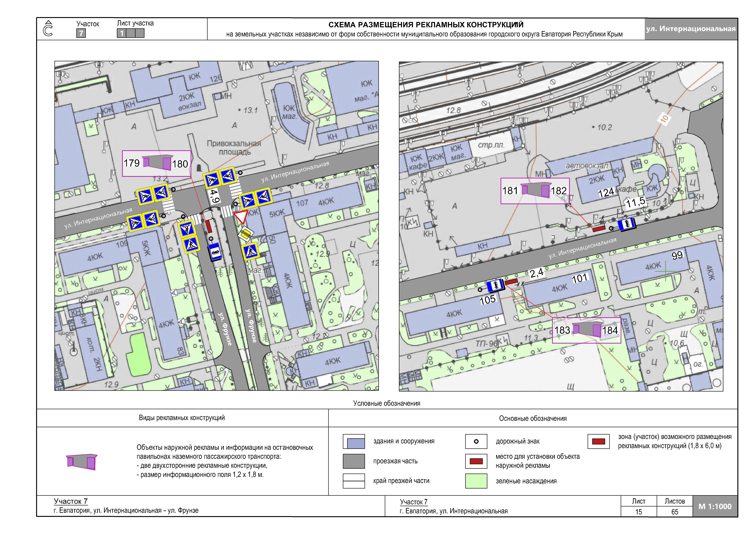Click the 'стр.пл.' label on the map
This screenshot has height=535, width=756.
[491, 145]
